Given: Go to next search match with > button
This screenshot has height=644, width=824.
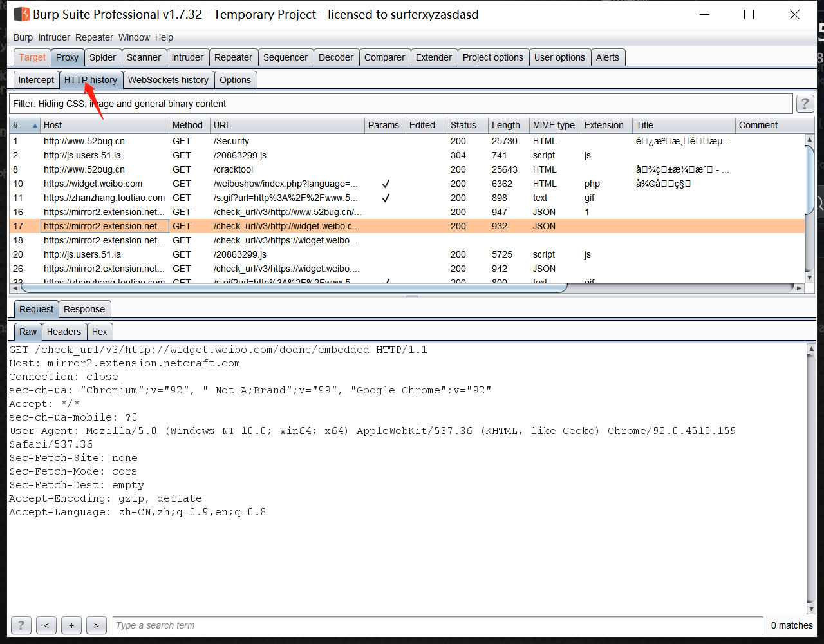Looking at the screenshot, I should (97, 625).
